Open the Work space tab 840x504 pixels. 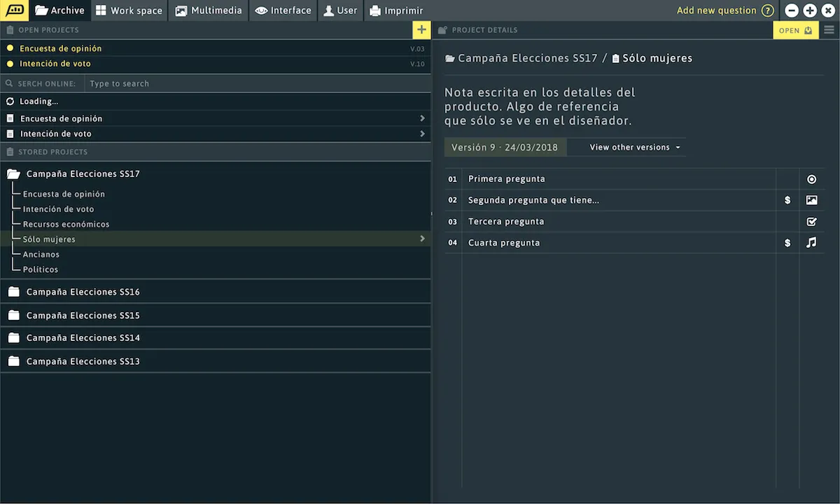[129, 10]
